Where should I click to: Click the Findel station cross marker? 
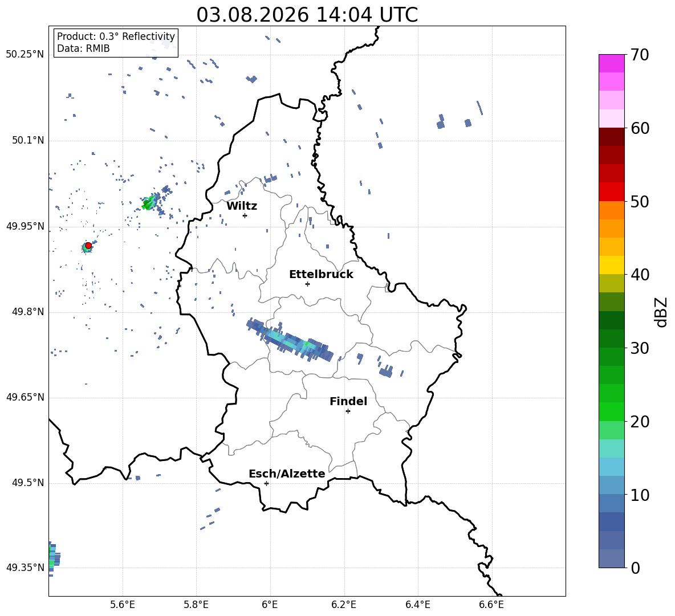[348, 411]
